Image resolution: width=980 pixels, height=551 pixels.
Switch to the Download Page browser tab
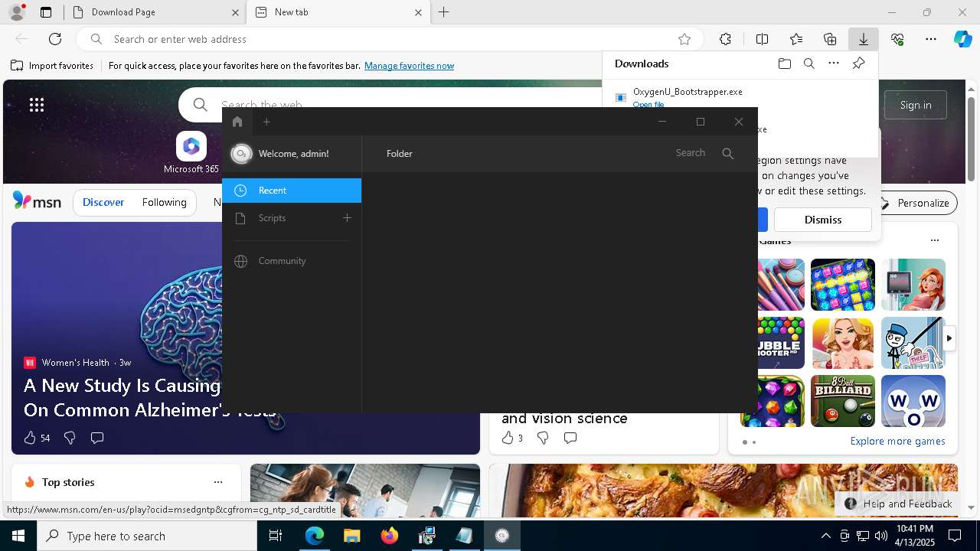point(153,12)
